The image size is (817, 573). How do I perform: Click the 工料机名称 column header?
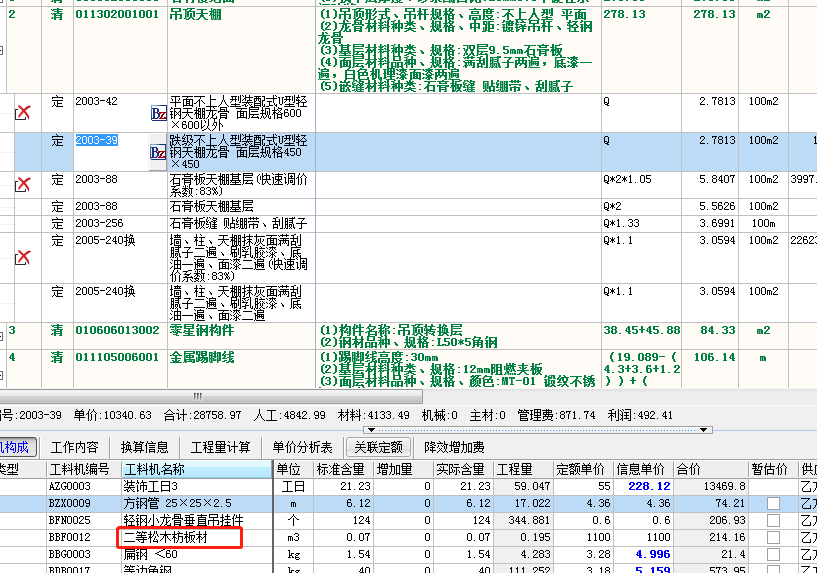coord(196,469)
